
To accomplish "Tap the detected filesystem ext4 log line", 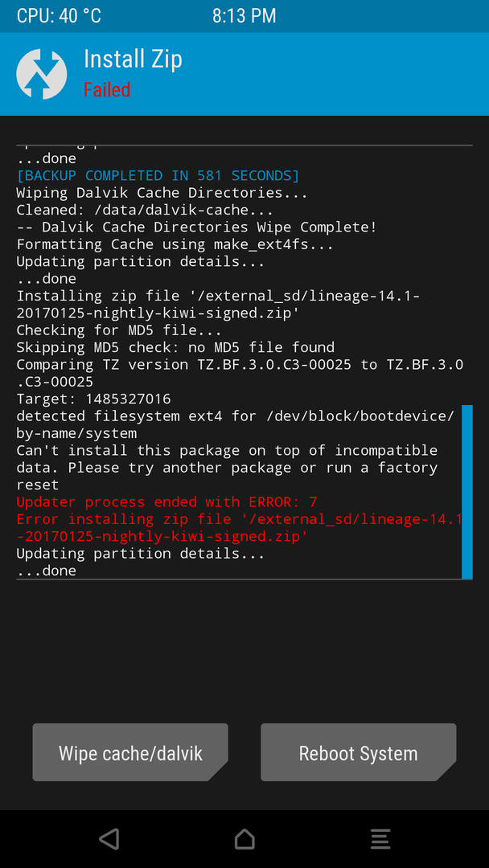I will [236, 424].
